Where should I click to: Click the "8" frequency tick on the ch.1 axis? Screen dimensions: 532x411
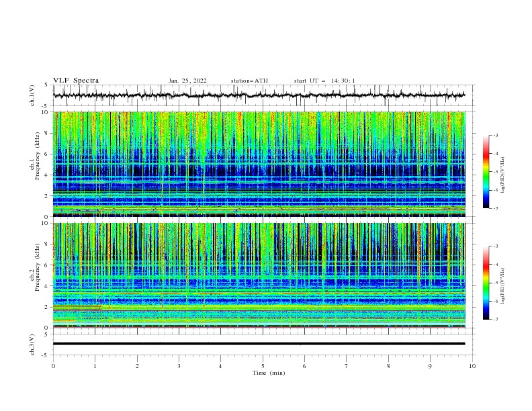point(47,133)
